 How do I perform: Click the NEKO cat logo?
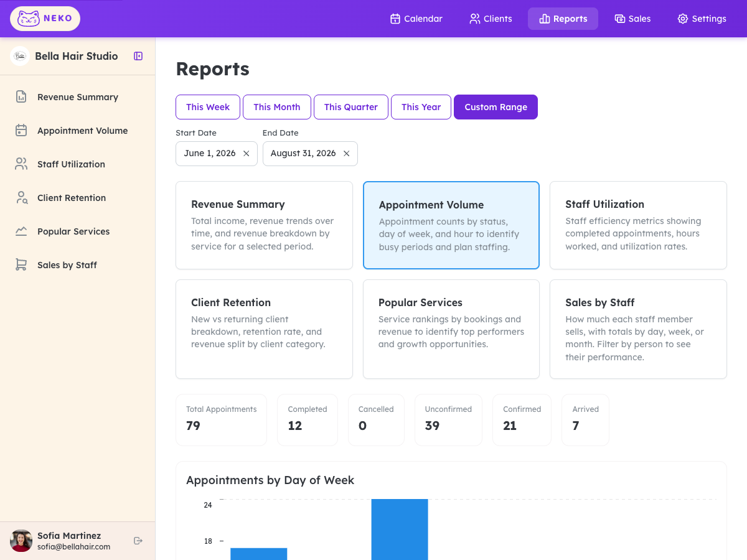click(45, 19)
